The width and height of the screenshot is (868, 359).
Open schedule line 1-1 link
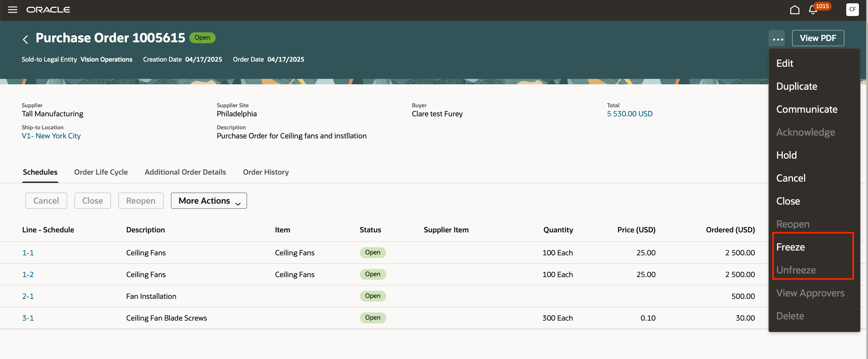tap(28, 253)
